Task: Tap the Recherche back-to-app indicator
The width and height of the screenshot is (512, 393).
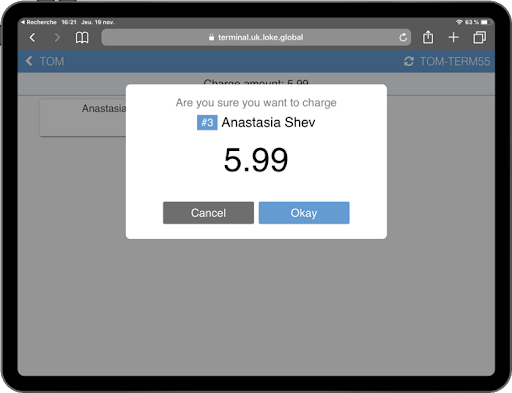Action: pyautogui.click(x=39, y=22)
